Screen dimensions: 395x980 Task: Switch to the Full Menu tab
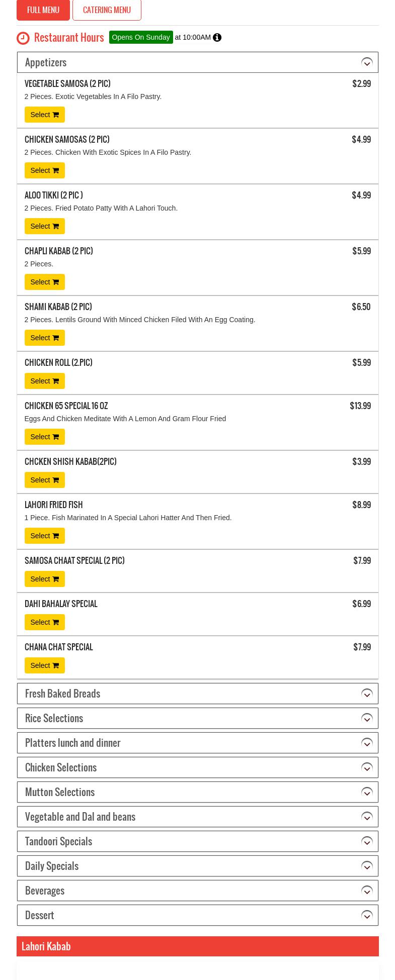(43, 10)
